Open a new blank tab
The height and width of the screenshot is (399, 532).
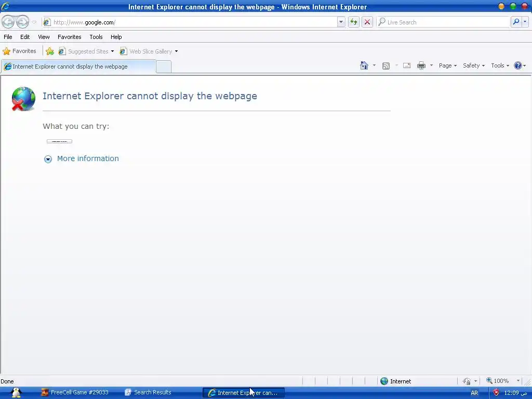point(164,67)
